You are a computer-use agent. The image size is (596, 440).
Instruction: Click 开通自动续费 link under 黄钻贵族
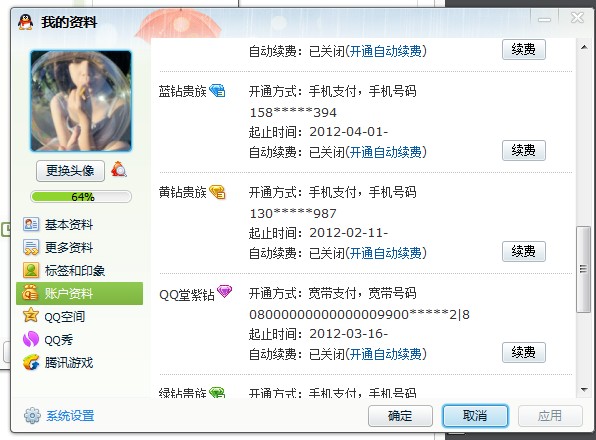[x=385, y=253]
